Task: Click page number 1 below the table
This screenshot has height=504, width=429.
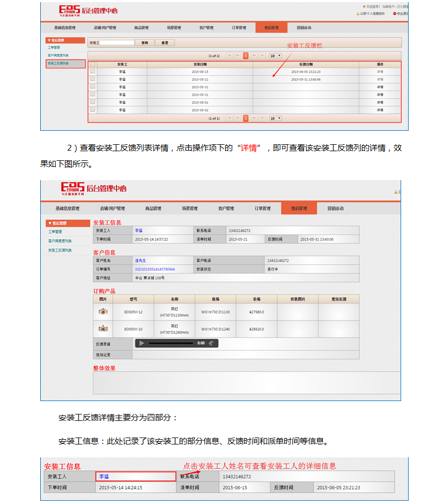Action: tap(246, 118)
